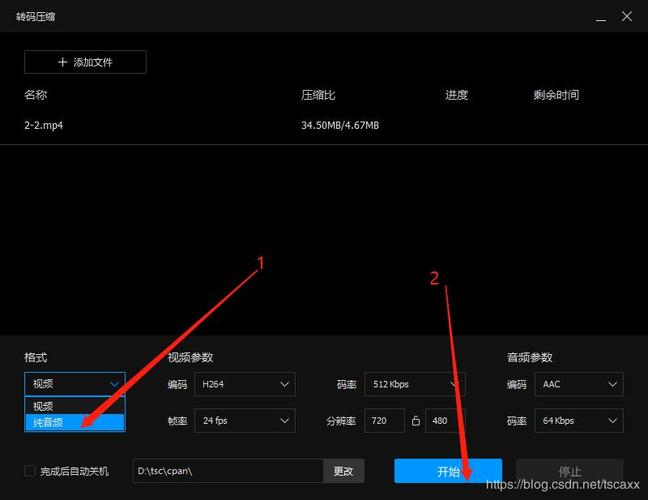Image resolution: width=648 pixels, height=500 pixels.
Task: Click the resolution width field showing 720
Action: (384, 421)
